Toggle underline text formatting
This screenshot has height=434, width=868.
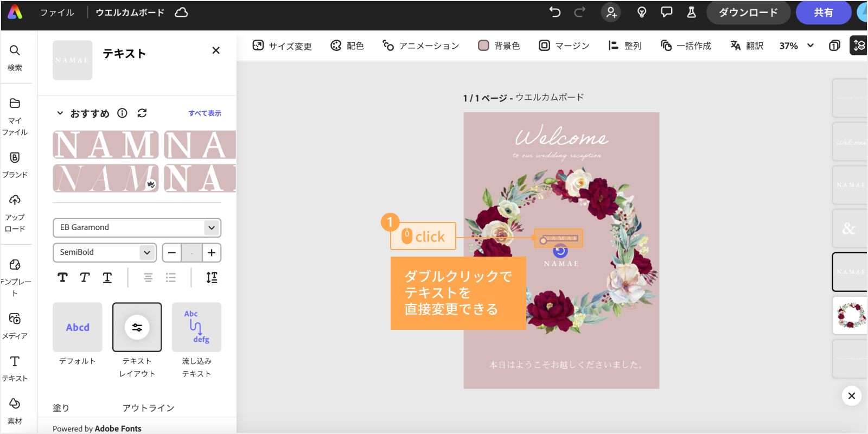point(107,278)
